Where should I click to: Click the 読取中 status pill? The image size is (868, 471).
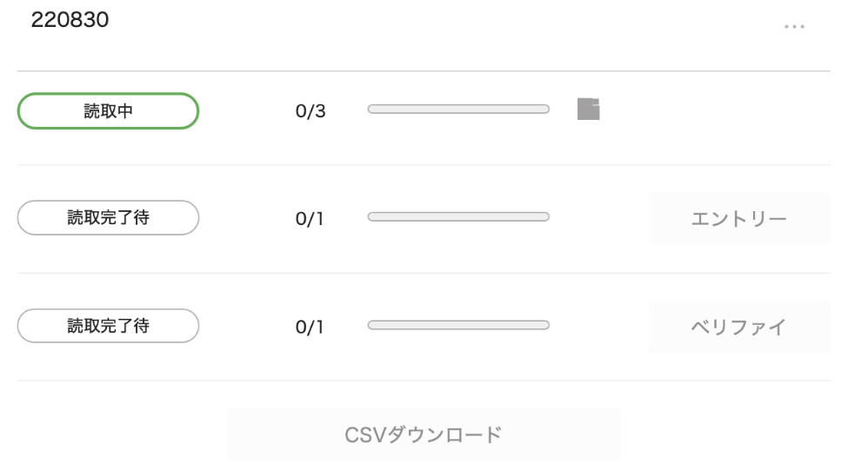click(x=108, y=111)
